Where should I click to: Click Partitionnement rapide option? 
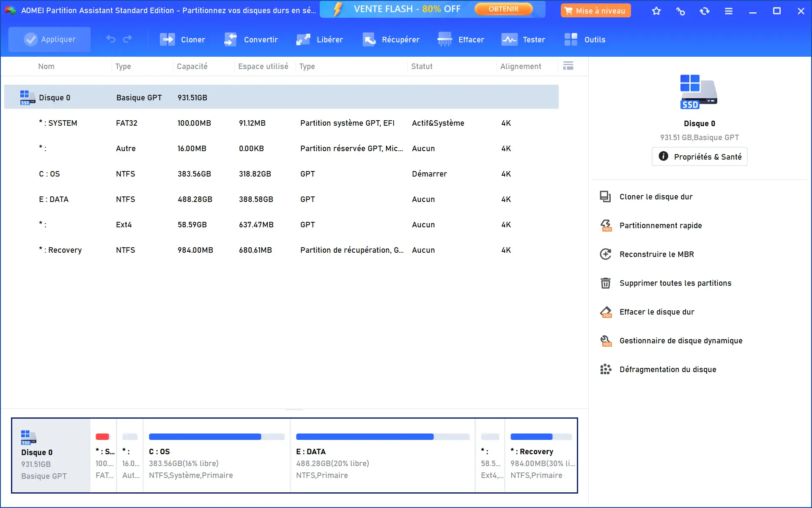(661, 226)
